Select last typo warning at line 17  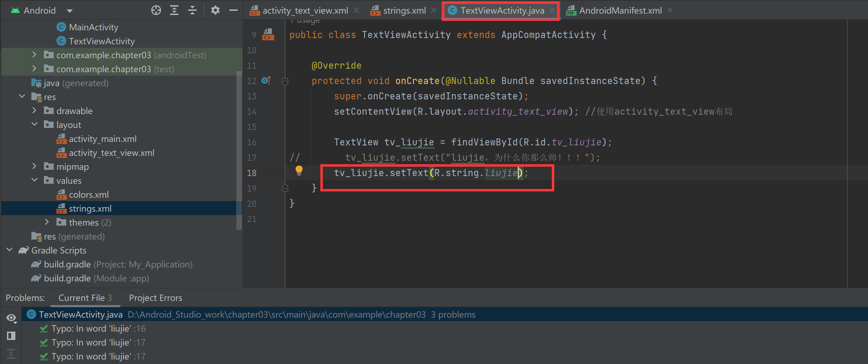click(98, 356)
